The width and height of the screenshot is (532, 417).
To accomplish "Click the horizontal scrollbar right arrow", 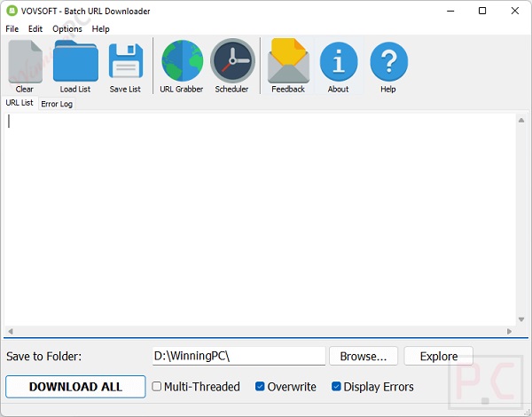I will point(509,331).
